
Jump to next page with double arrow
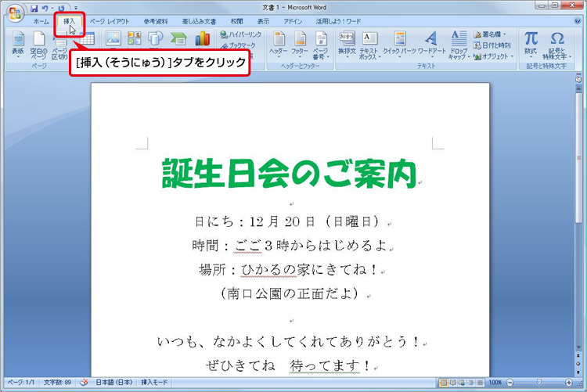(578, 372)
